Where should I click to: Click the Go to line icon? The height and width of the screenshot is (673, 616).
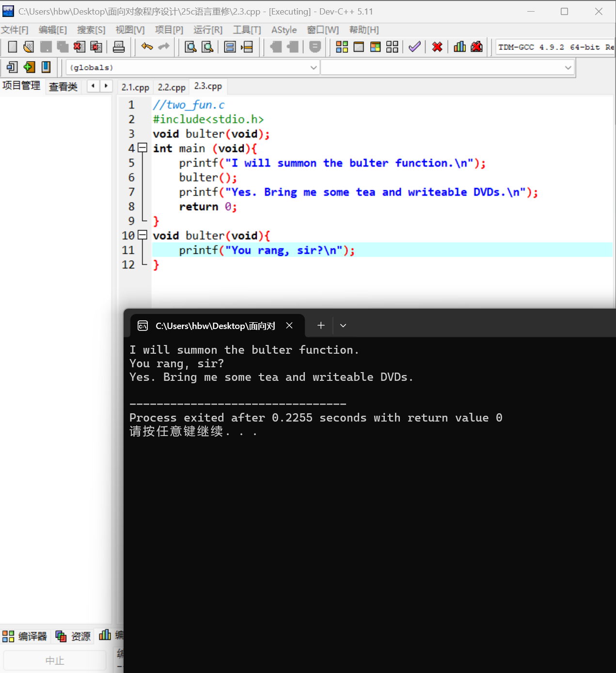[x=247, y=47]
